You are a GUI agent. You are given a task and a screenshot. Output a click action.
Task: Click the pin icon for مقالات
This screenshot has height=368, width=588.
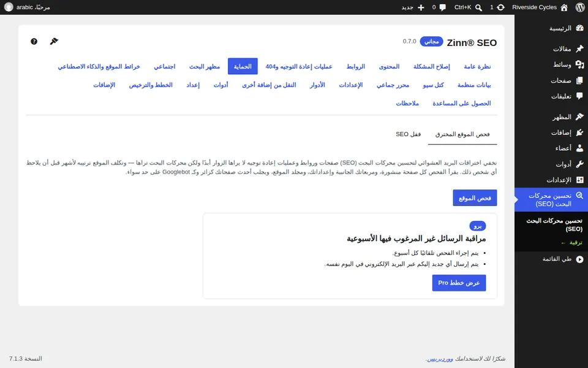point(579,48)
